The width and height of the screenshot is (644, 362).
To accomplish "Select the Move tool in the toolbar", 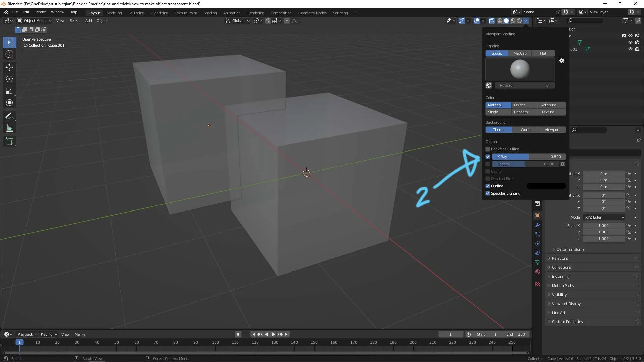I will (x=9, y=67).
